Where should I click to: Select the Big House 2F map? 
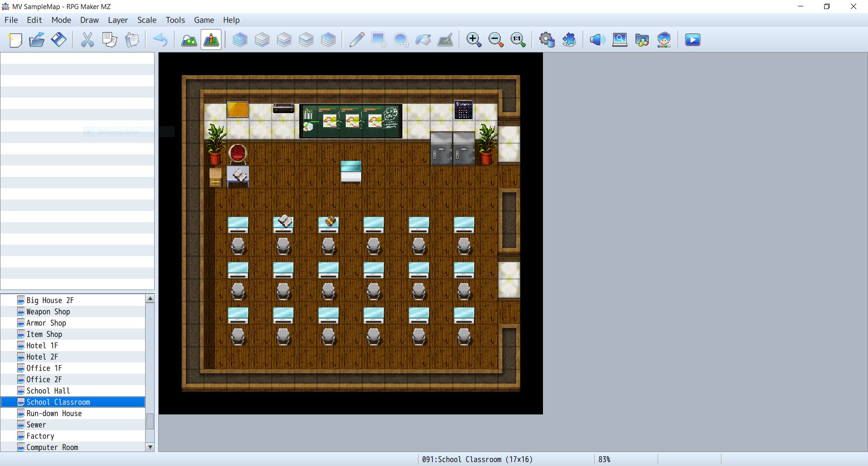[73, 300]
